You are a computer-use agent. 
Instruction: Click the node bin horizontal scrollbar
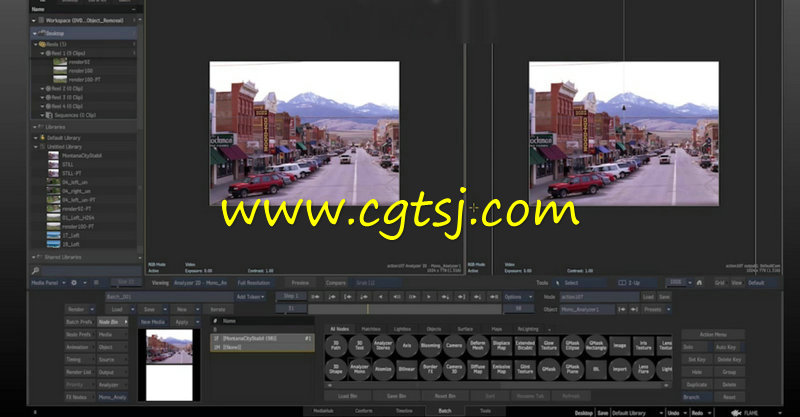click(497, 386)
